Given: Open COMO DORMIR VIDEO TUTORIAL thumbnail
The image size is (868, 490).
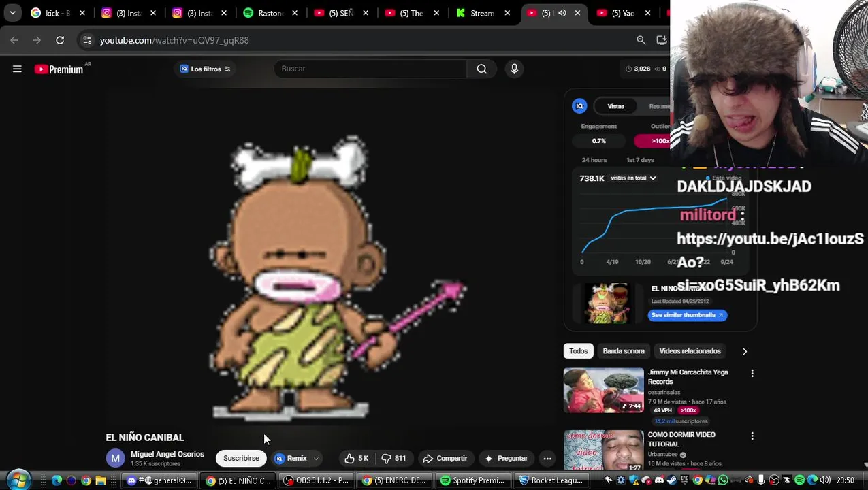Looking at the screenshot, I should click(x=603, y=451).
